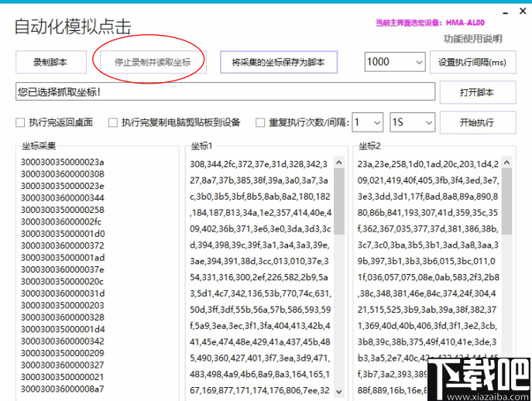Click scrollbar thumb in 坐标2 panel
Image resolution: width=532 pixels, height=401 pixels.
[x=506, y=201]
